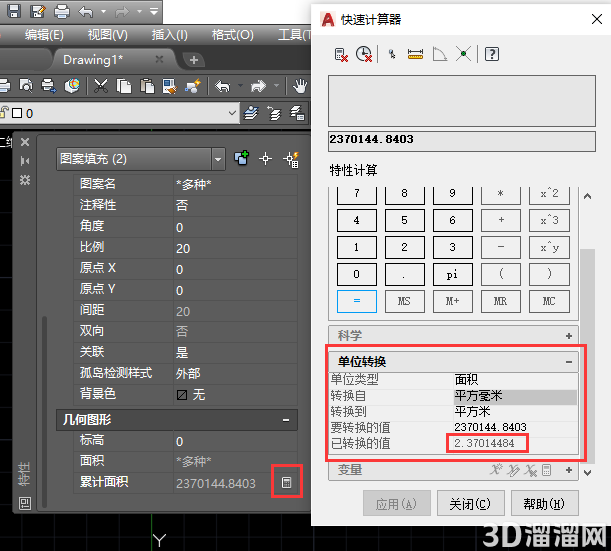The width and height of the screenshot is (611, 551).
Task: Open the 单位类型 面积 dropdown
Action: tap(516, 379)
